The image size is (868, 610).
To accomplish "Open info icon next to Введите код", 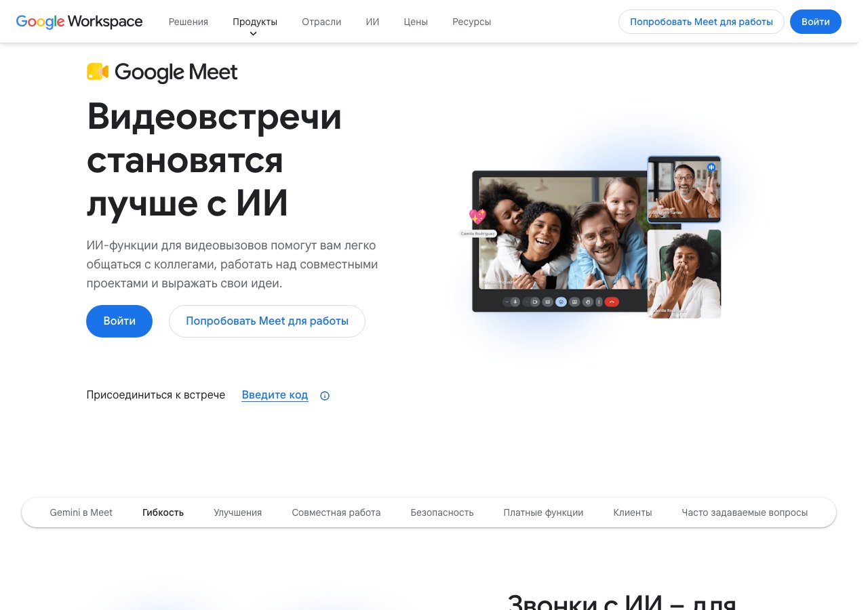I will point(325,396).
